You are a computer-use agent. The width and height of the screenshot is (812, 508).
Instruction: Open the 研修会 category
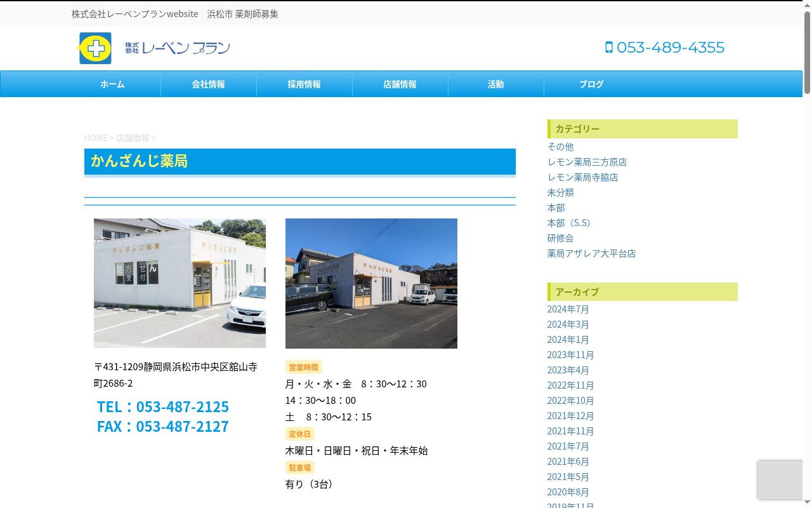click(x=560, y=238)
